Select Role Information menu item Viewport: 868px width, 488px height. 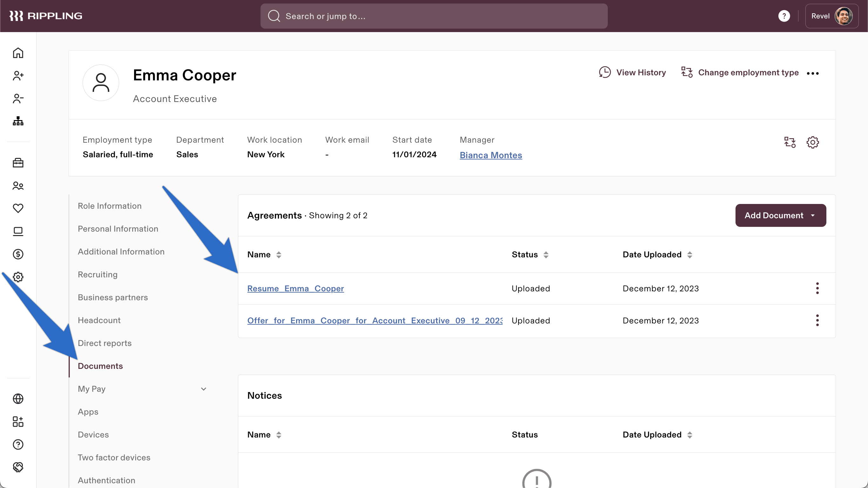coord(110,206)
